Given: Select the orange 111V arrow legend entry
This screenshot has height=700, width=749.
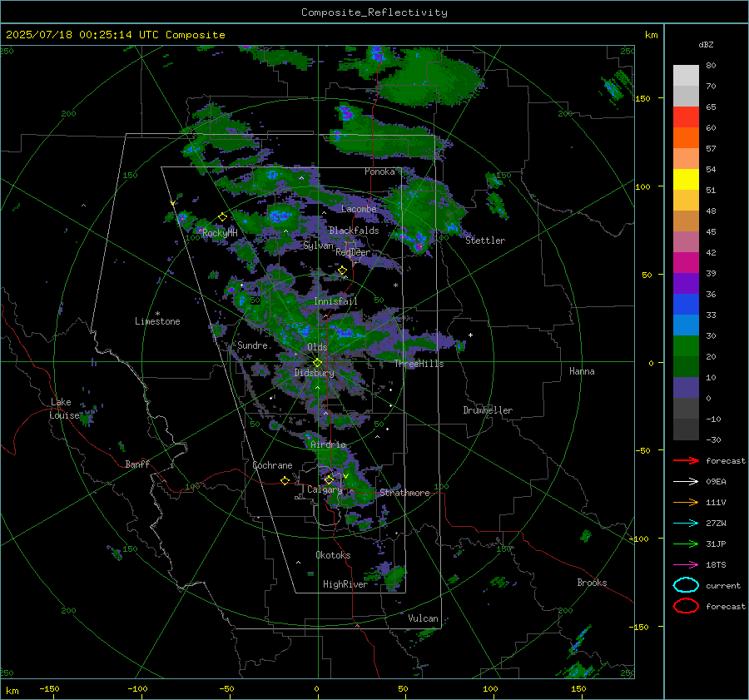Looking at the screenshot, I should [x=686, y=502].
